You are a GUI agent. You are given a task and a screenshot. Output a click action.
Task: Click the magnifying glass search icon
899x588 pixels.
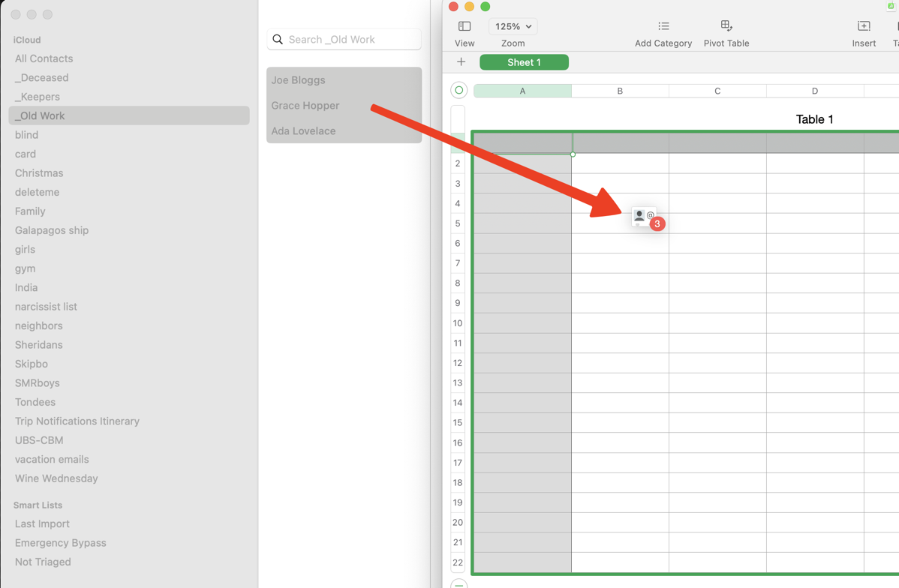[278, 40]
